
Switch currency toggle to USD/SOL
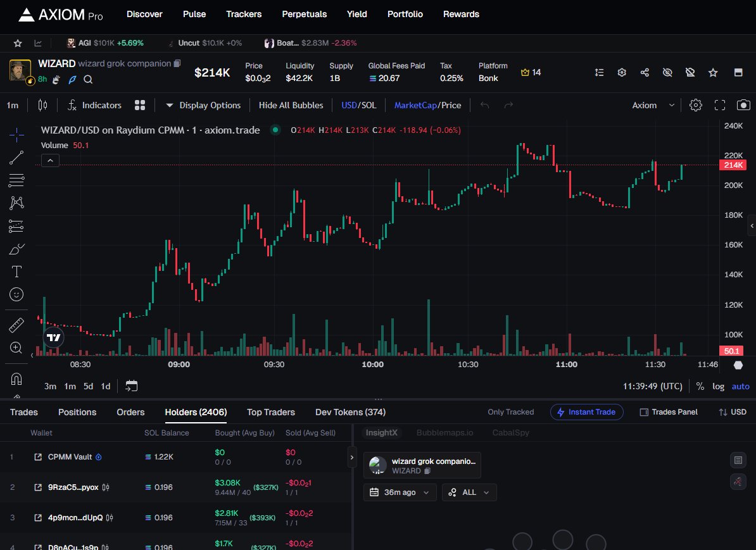pyautogui.click(x=359, y=105)
